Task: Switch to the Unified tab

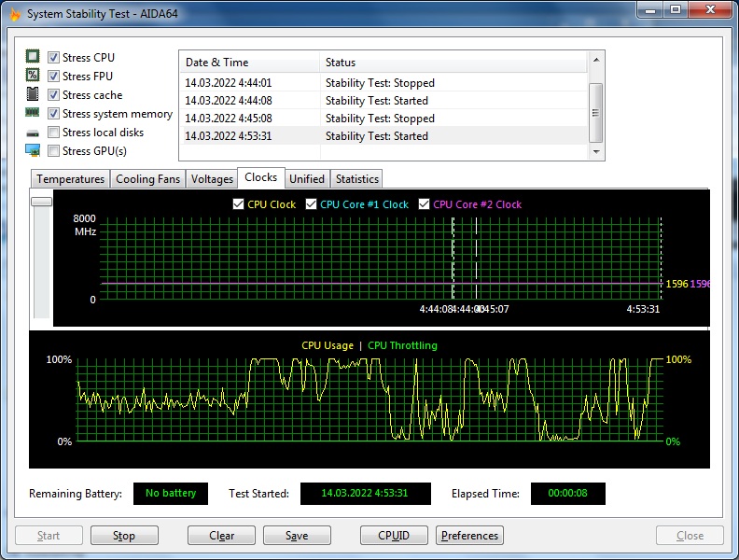Action: pos(307,179)
